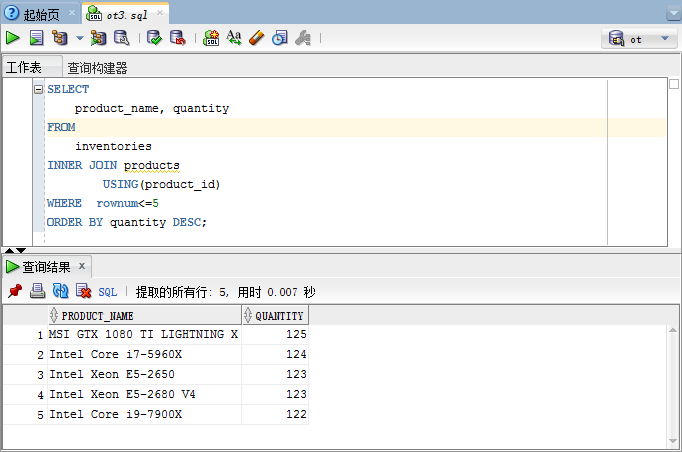Click the underlined products word in the editor
The image size is (682, 452).
point(151,165)
